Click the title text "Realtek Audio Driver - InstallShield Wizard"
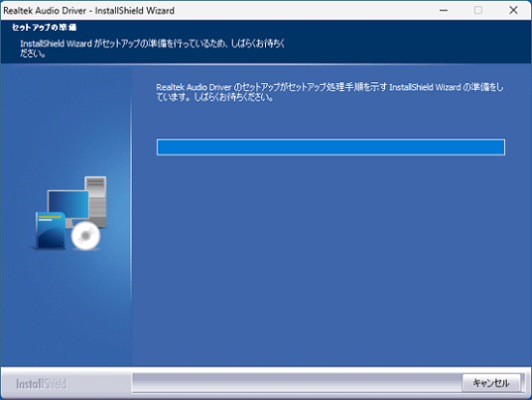Image resolution: width=532 pixels, height=400 pixels. pyautogui.click(x=89, y=11)
